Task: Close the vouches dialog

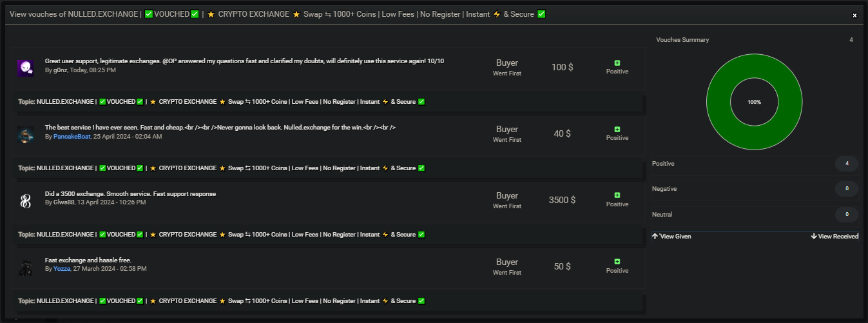Action: click(854, 15)
